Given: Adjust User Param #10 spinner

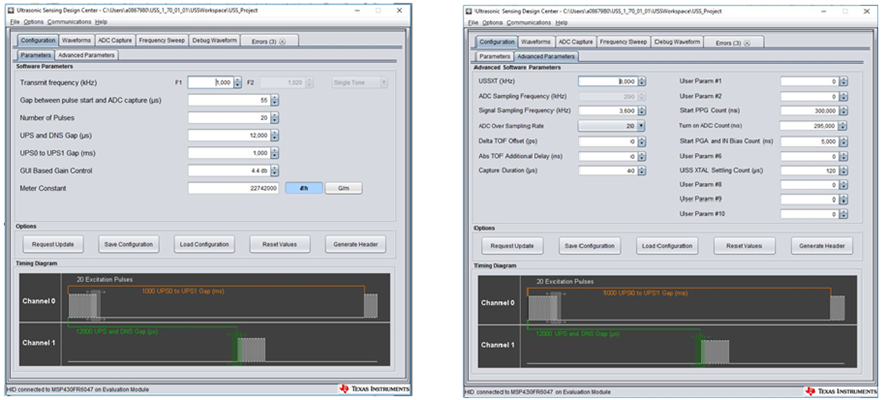Looking at the screenshot, I should pyautogui.click(x=843, y=215).
